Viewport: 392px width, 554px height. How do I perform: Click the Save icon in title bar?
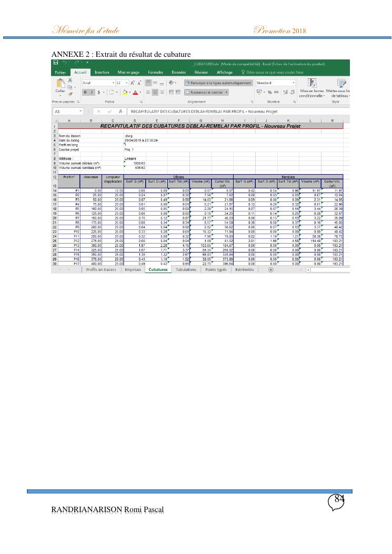55,64
